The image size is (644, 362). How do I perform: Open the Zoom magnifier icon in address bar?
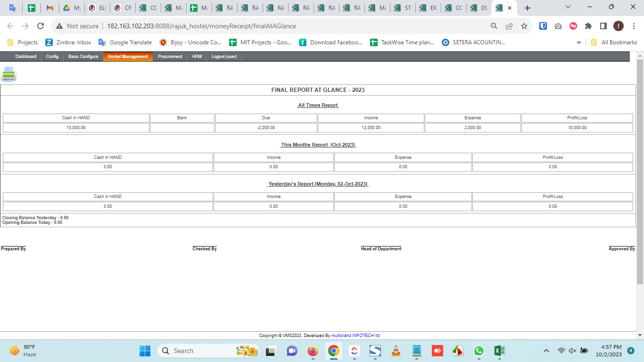click(494, 26)
